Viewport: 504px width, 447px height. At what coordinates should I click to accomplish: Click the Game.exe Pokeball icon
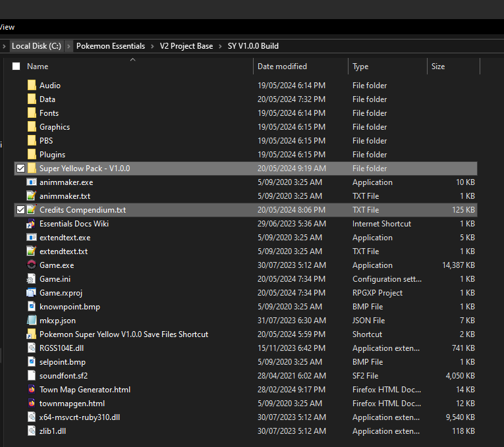(x=32, y=265)
